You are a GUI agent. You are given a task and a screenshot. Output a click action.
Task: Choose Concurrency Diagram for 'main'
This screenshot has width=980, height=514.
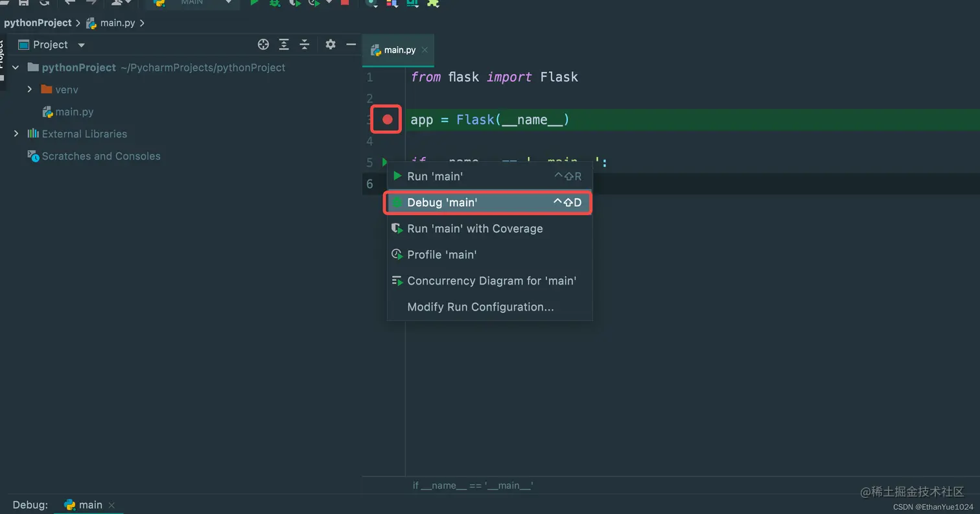coord(489,281)
